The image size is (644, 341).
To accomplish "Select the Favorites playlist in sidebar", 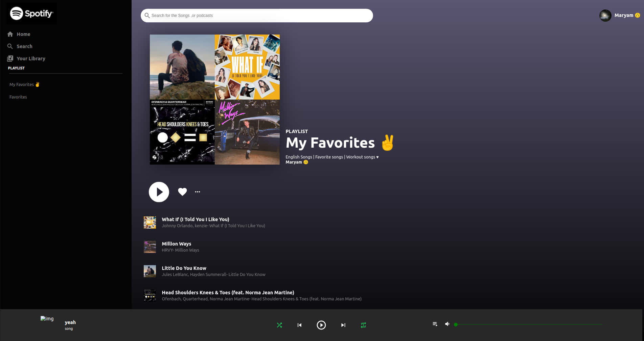I will [18, 97].
